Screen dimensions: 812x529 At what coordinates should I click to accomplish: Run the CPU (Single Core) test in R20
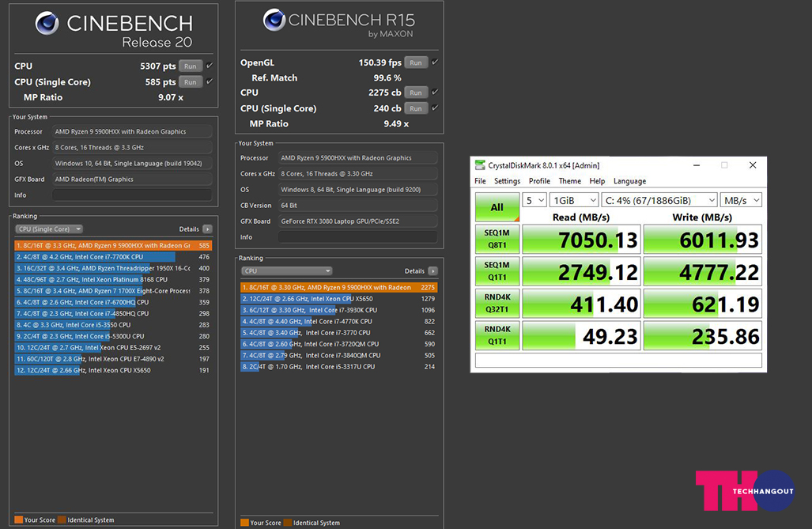(x=190, y=82)
